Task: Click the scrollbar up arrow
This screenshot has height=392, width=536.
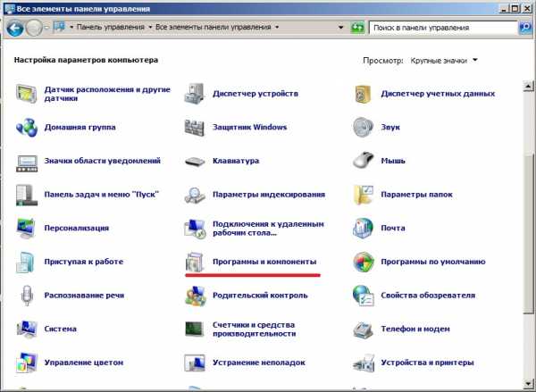Action: pos(529,86)
